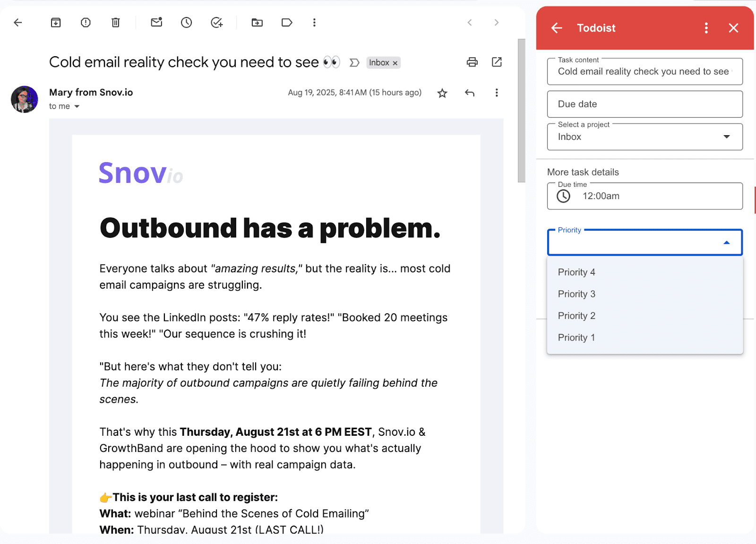Choose Priority 3 from the list
Viewport: 756px width, 544px height.
click(x=576, y=294)
